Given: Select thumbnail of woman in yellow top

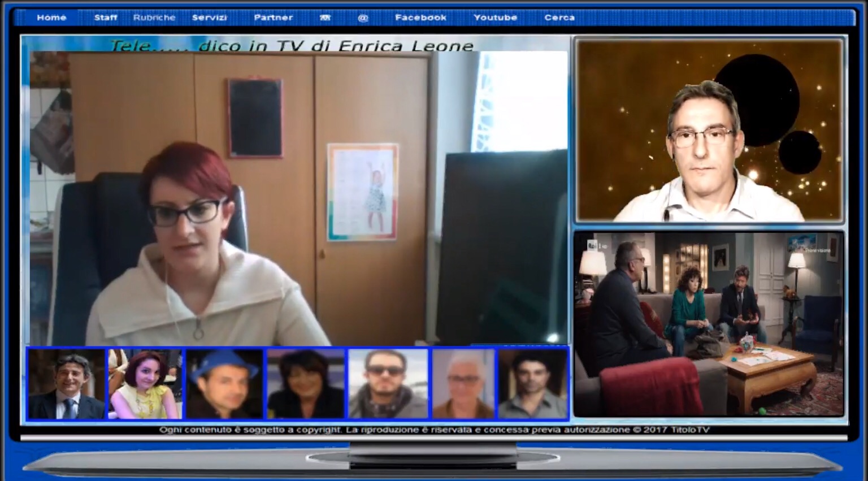Looking at the screenshot, I should point(145,384).
